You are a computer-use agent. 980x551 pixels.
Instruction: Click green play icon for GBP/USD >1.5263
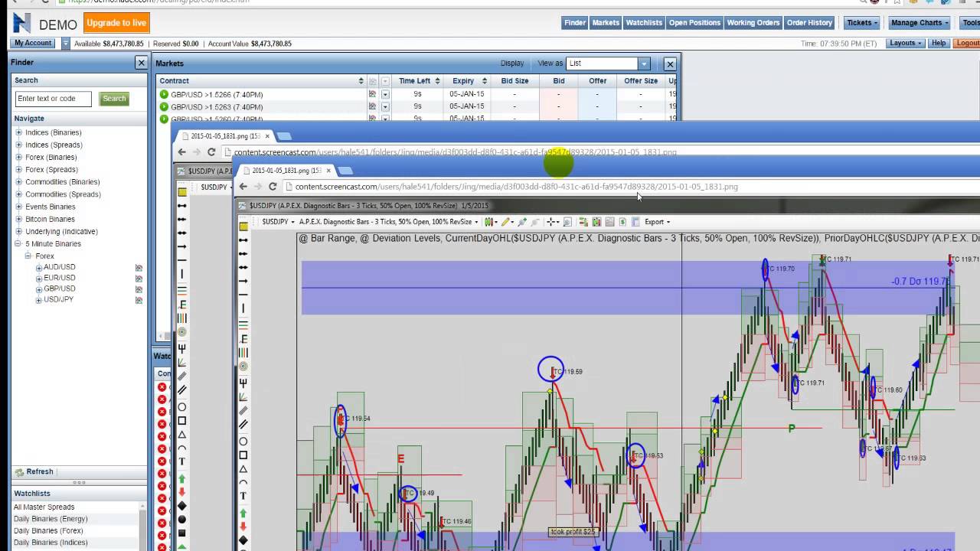[164, 106]
